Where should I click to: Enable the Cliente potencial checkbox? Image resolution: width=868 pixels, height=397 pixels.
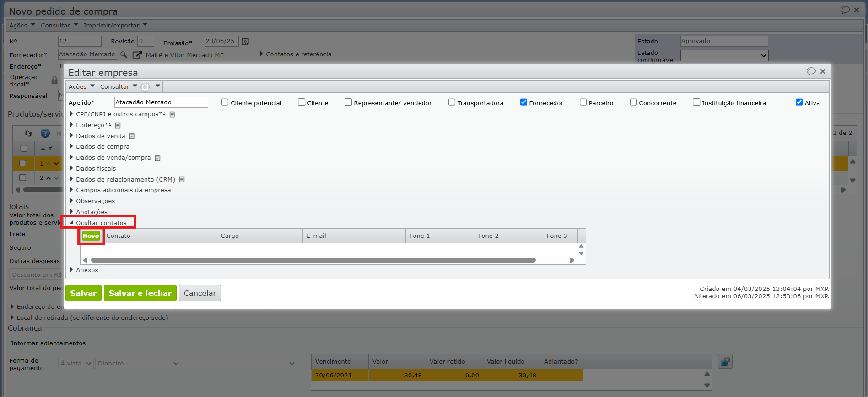tap(225, 102)
